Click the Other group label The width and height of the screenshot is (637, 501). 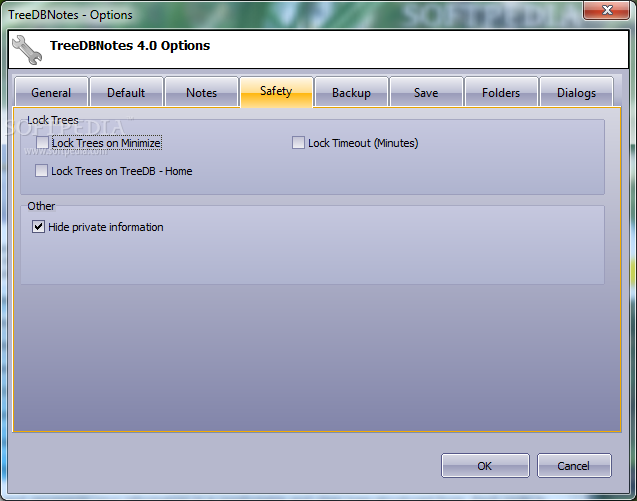pos(41,206)
